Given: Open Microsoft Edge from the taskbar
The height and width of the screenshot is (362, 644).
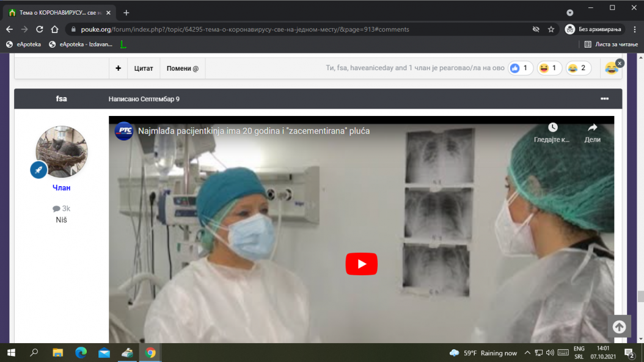Looking at the screenshot, I should [x=81, y=353].
